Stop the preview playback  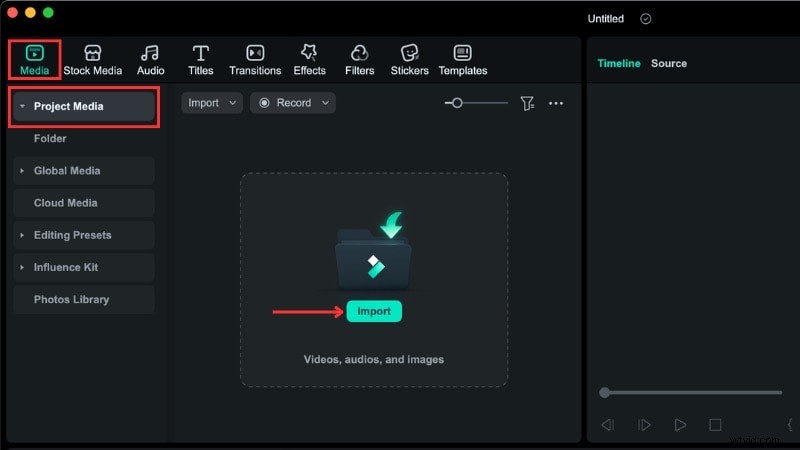(x=715, y=424)
